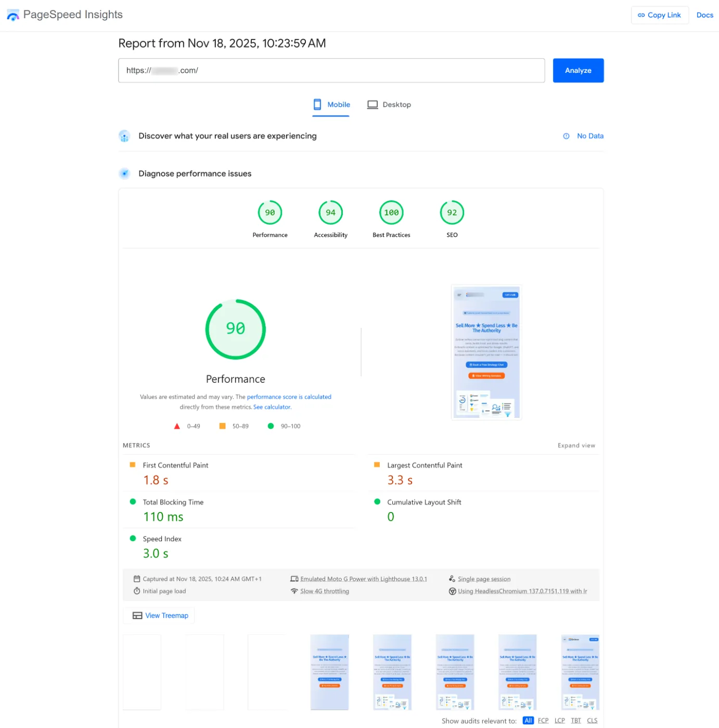Click the calendar icon next to the capture date

(137, 579)
